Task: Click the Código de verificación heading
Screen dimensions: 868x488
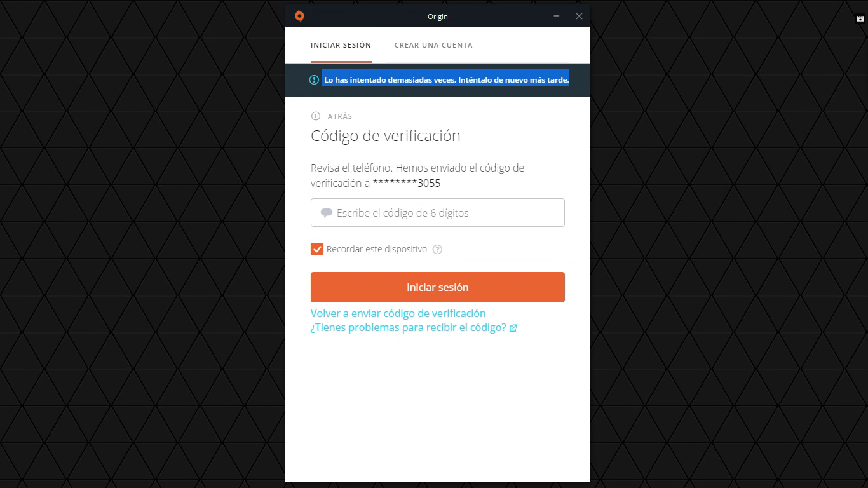Action: coord(386,136)
